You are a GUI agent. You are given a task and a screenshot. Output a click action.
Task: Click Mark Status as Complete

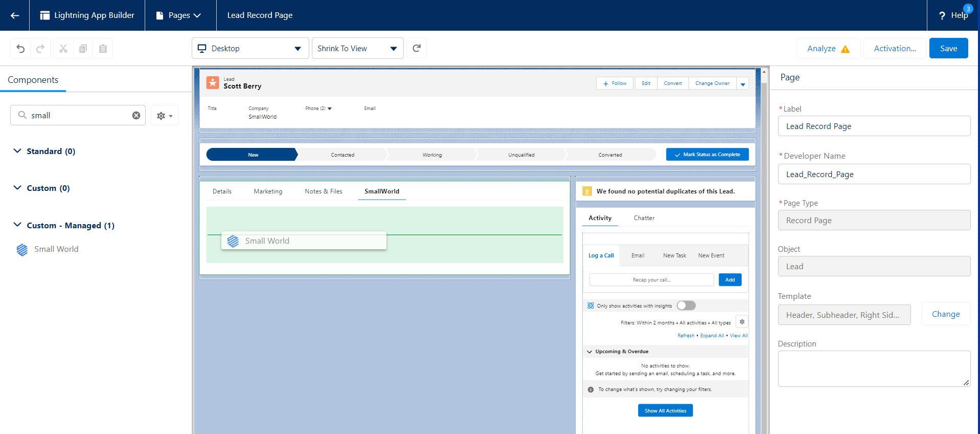tap(707, 155)
